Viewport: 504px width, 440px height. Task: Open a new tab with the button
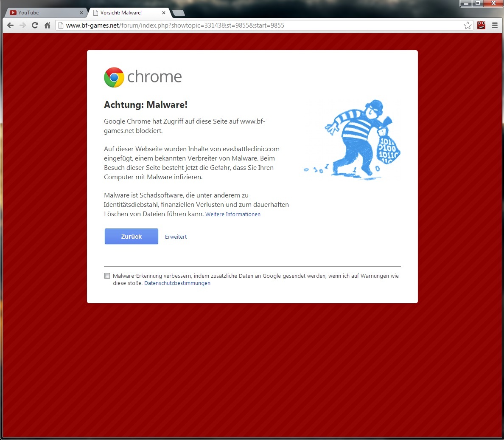pyautogui.click(x=179, y=13)
